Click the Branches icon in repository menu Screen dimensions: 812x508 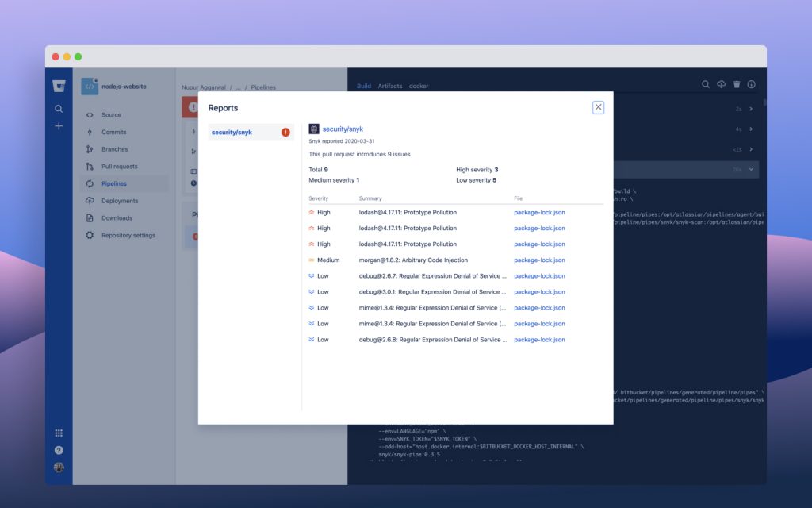point(90,149)
